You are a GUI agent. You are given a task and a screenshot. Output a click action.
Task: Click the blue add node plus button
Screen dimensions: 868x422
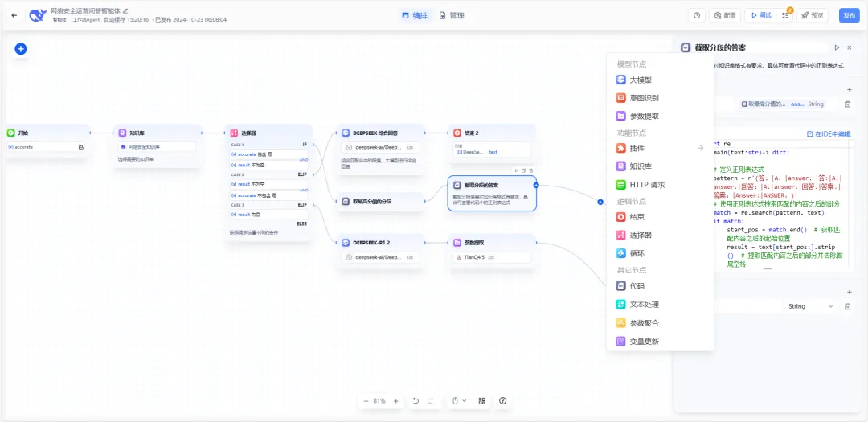click(x=21, y=49)
